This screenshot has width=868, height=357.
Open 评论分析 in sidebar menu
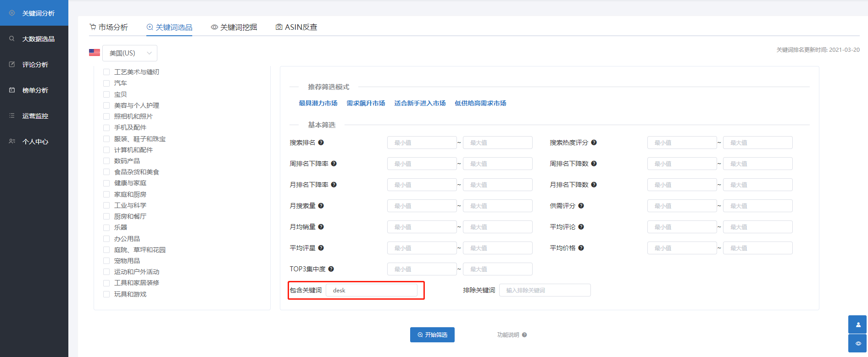tap(34, 64)
